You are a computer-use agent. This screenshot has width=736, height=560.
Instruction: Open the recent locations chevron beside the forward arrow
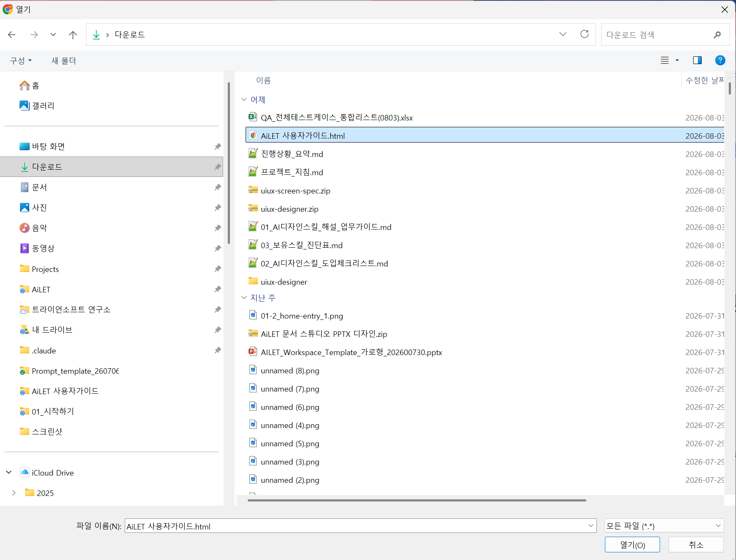pos(53,35)
